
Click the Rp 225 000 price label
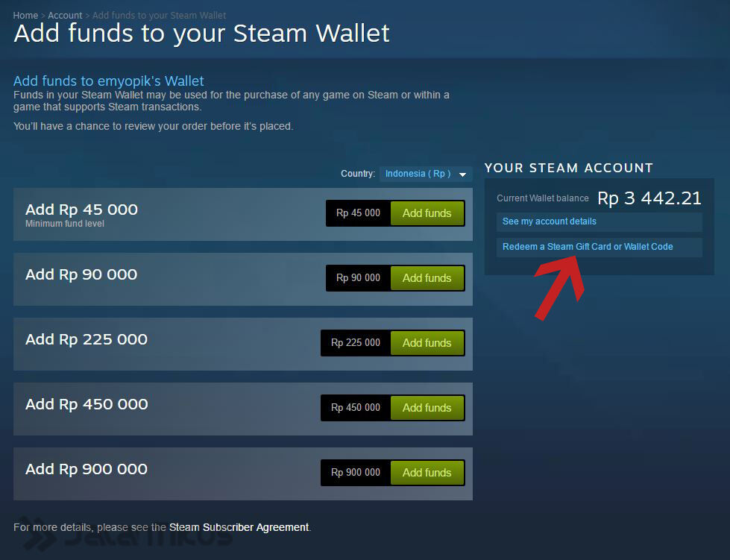(355, 342)
